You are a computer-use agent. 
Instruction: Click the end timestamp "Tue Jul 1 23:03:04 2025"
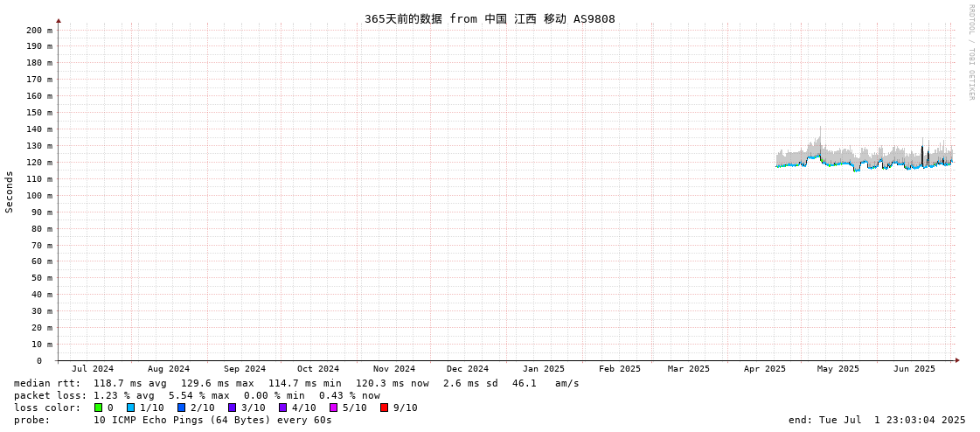(893, 420)
